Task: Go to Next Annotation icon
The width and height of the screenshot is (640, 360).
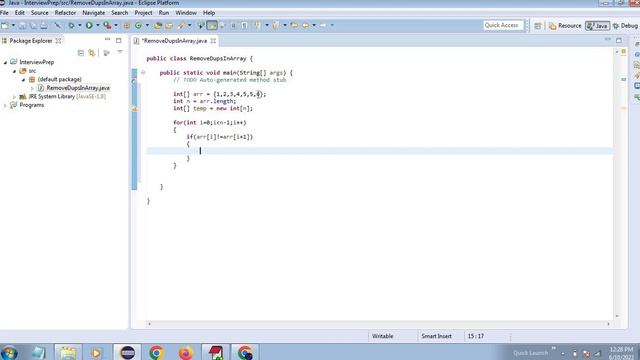Action: tap(258, 25)
